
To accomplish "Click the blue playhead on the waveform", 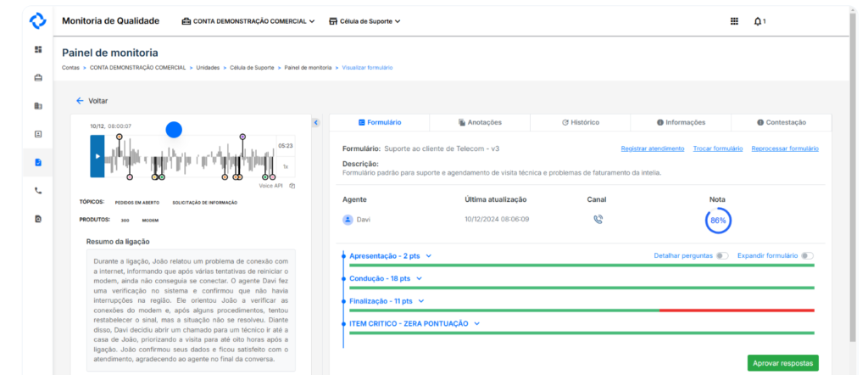I will 174,130.
